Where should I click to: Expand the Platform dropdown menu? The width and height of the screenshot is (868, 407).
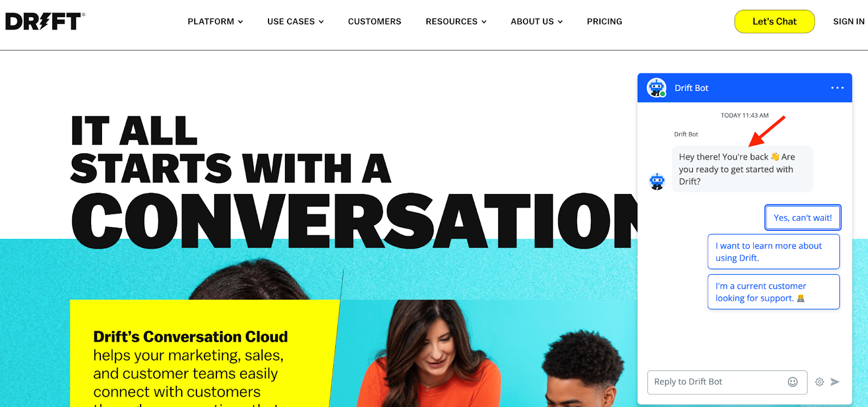tap(215, 22)
